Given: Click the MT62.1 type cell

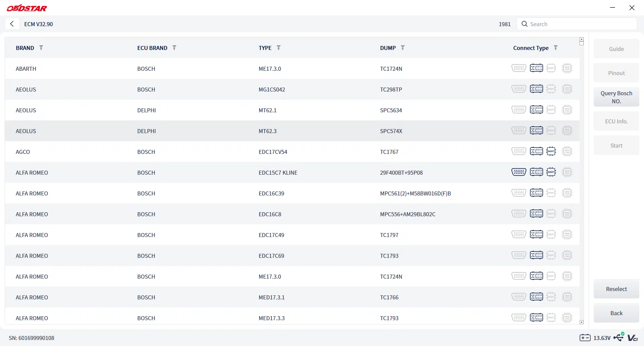Looking at the screenshot, I should 267,110.
